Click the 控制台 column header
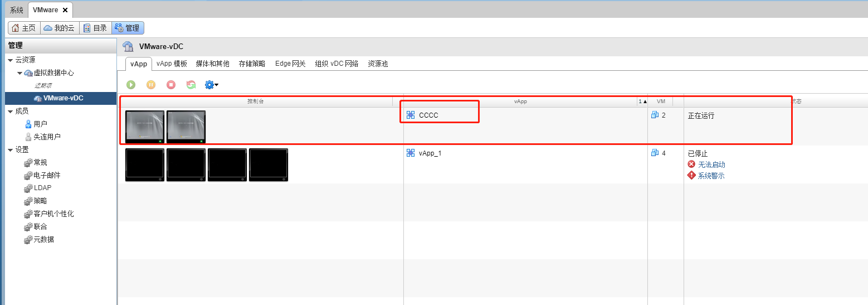 [256, 101]
